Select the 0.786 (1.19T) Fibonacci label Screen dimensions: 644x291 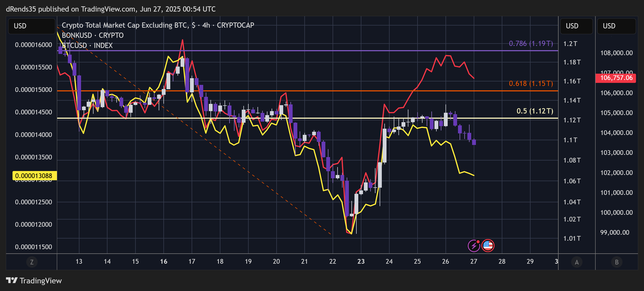pyautogui.click(x=531, y=43)
